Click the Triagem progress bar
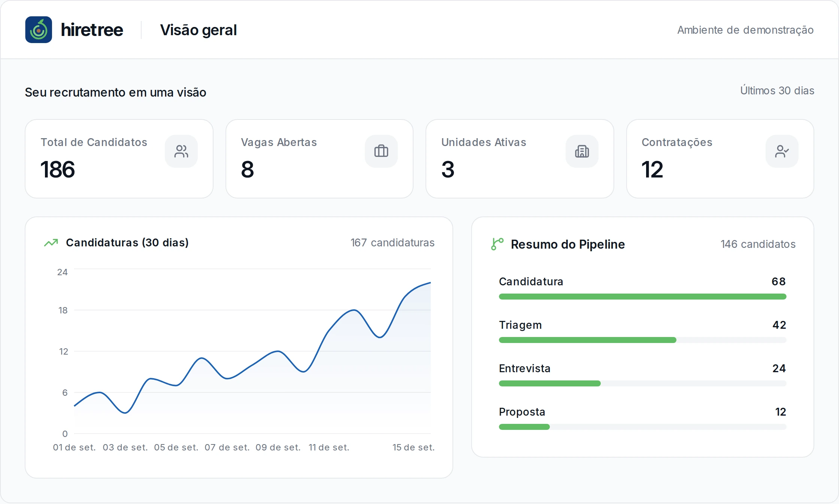The height and width of the screenshot is (504, 839). (643, 340)
